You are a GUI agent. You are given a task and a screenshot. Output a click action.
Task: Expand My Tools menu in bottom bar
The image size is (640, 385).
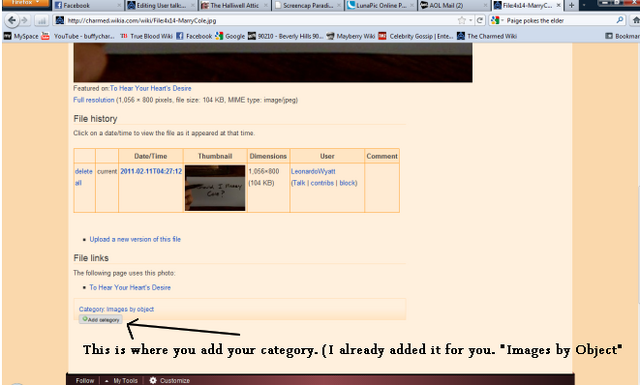(121, 381)
